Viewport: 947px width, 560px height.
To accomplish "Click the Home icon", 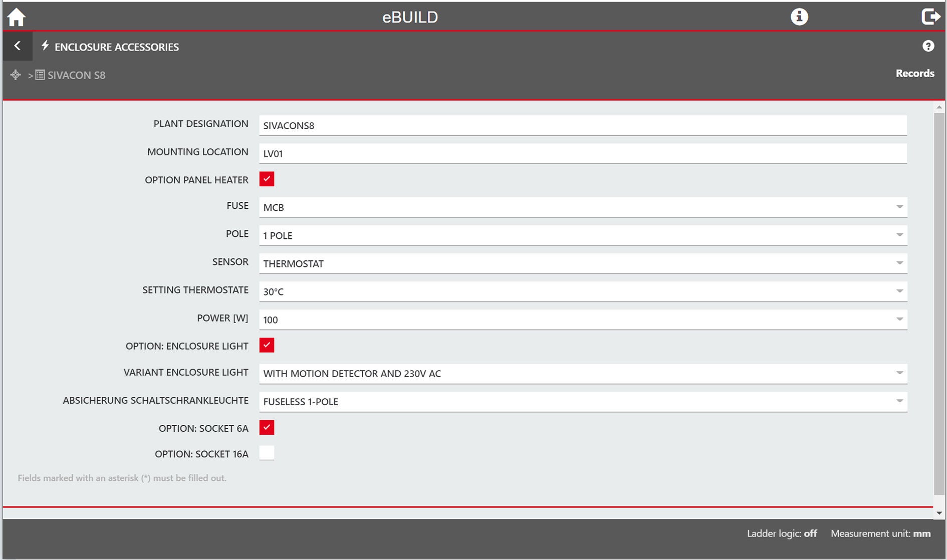I will (16, 17).
